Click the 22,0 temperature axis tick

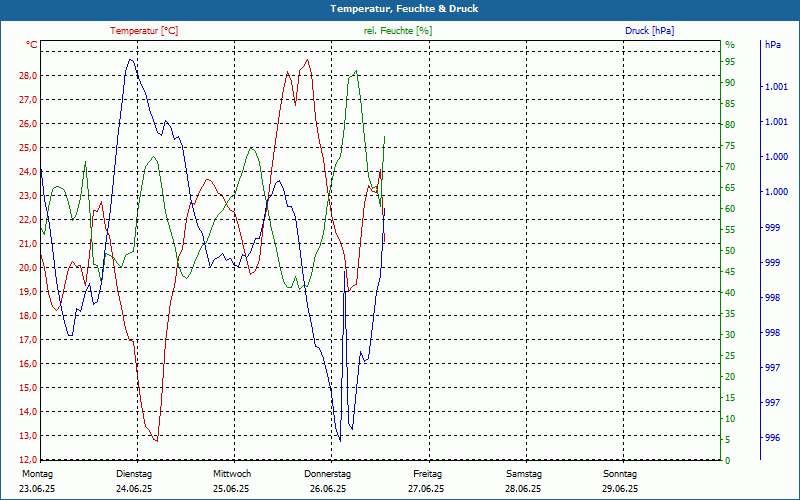pyautogui.click(x=28, y=219)
